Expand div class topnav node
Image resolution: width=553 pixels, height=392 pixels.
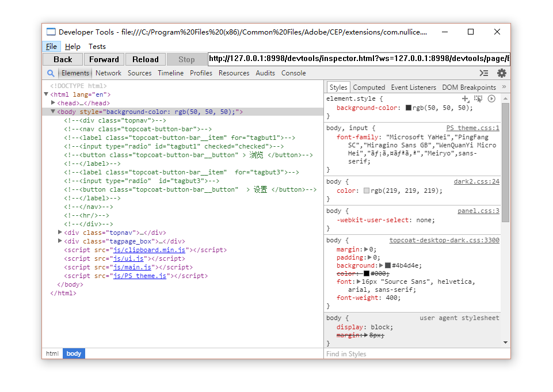(x=60, y=232)
